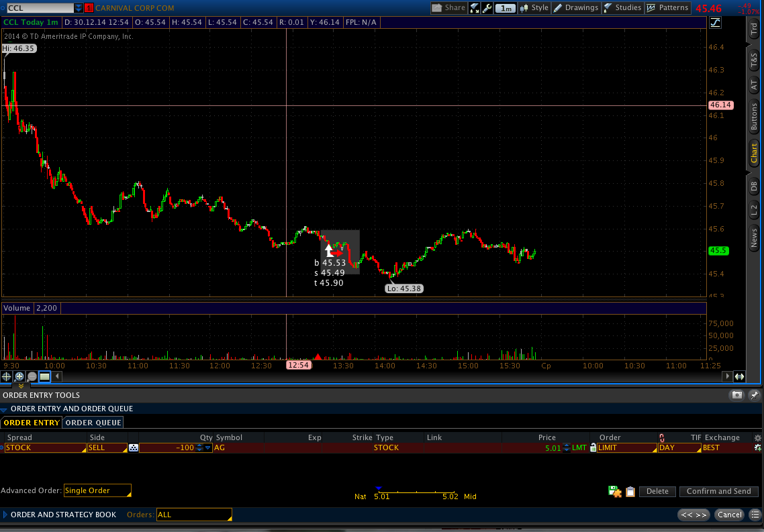The height and width of the screenshot is (532, 764).
Task: Click the red link chain icon in header
Action: point(662,437)
